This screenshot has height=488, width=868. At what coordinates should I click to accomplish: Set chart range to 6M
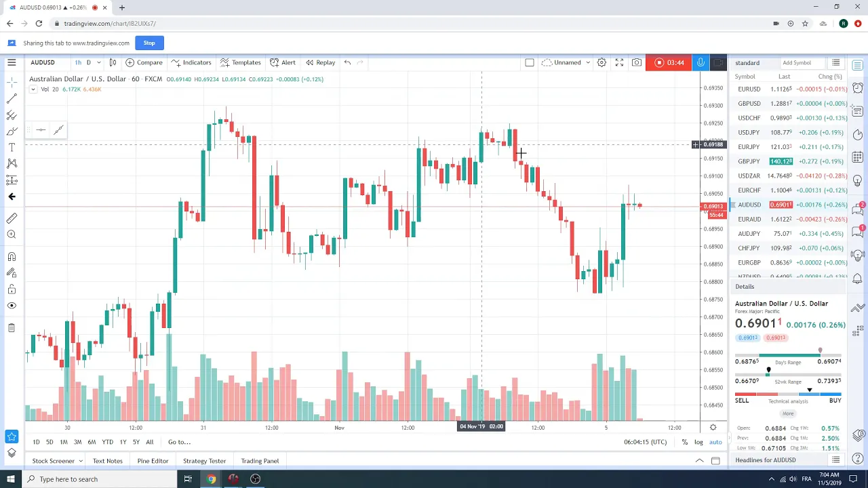(92, 442)
